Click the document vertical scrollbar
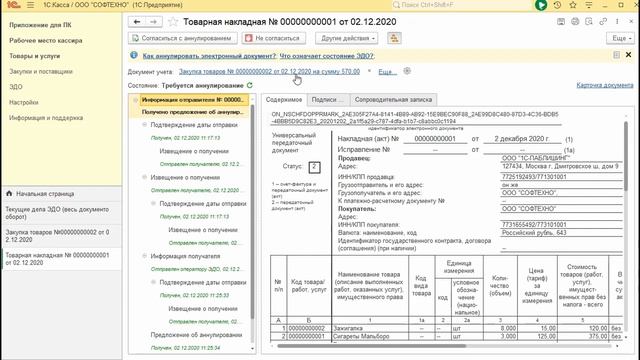Viewport: 640px width, 360px height. [626, 155]
